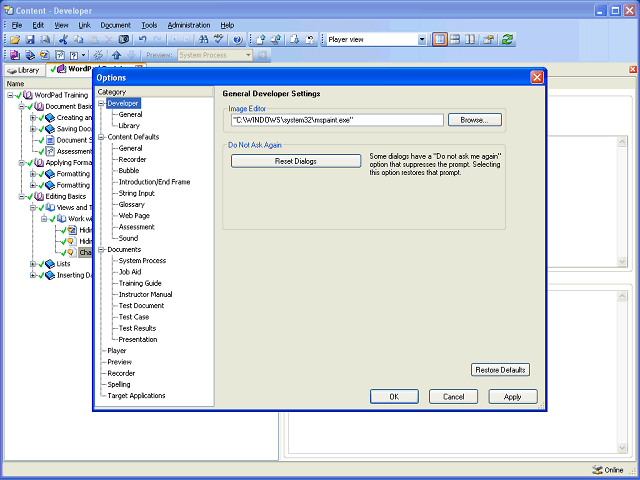Select Library under Developer category
The width and height of the screenshot is (640, 480).
pyautogui.click(x=129, y=126)
